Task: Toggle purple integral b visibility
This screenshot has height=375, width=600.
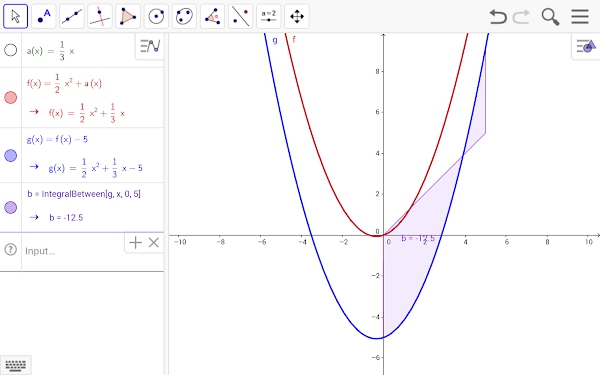Action: 10,207
